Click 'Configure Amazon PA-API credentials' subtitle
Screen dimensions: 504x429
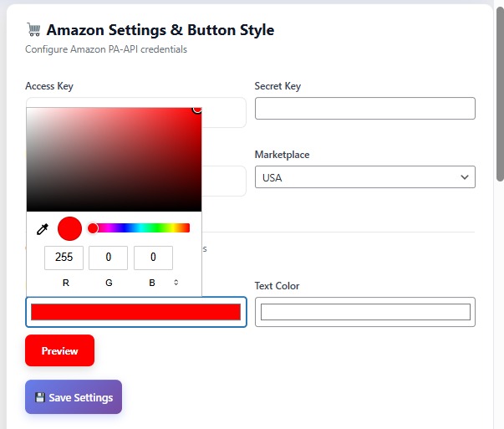coord(106,49)
